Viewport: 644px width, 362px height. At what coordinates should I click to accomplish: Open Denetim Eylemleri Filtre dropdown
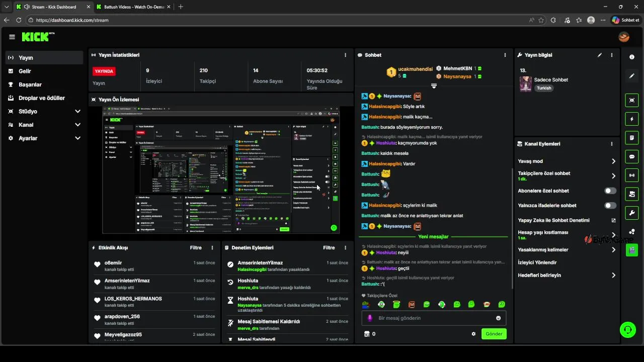[329, 248]
